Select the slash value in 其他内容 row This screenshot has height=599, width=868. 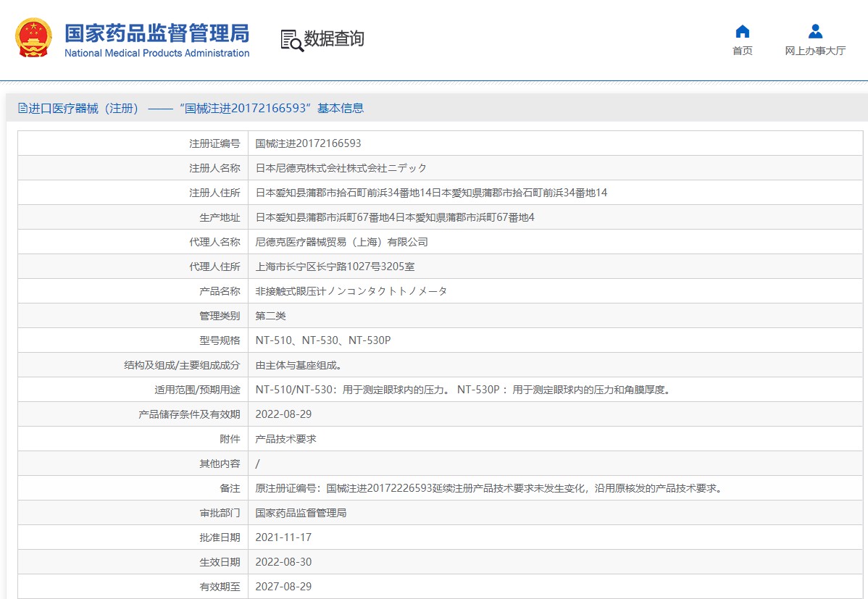(x=257, y=464)
